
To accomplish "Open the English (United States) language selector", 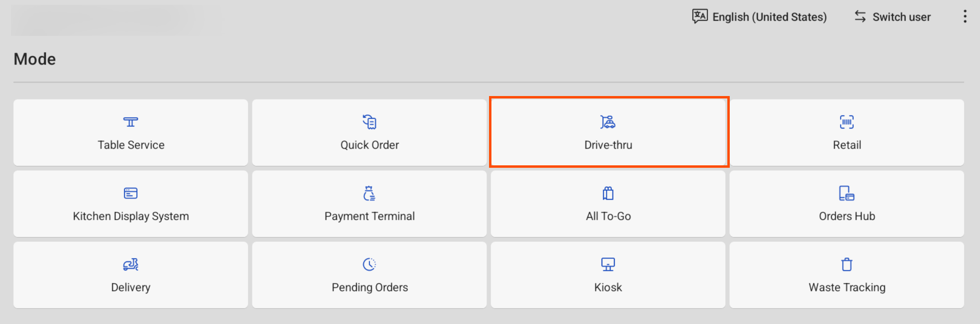I will [759, 17].
